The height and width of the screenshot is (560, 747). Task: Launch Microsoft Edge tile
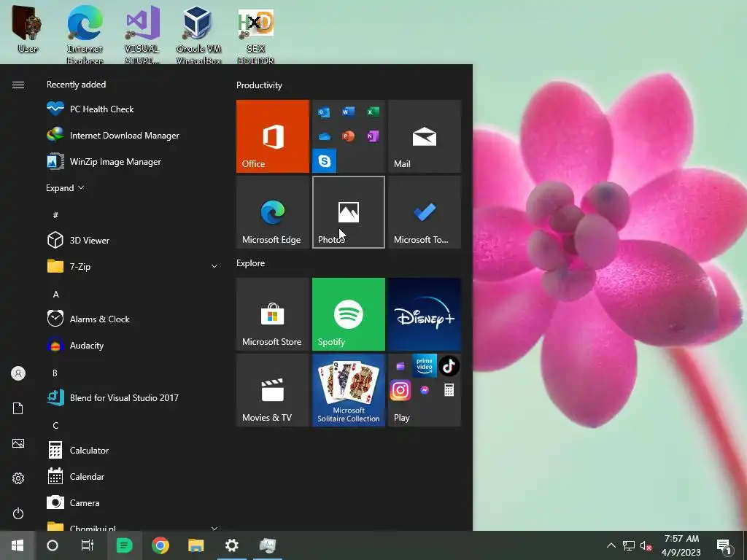coord(273,212)
